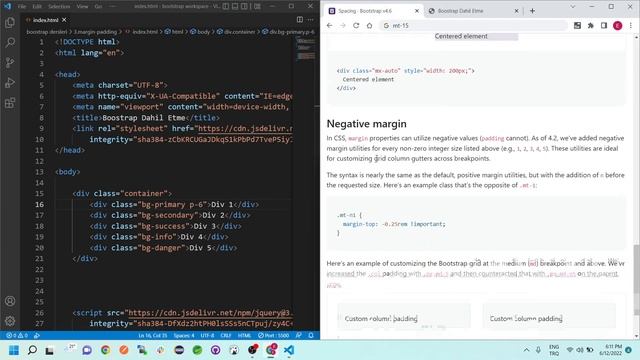This screenshot has width=640, height=360.
Task: Close the Spacing Bootstrap v4.6 tab
Action: (x=417, y=11)
